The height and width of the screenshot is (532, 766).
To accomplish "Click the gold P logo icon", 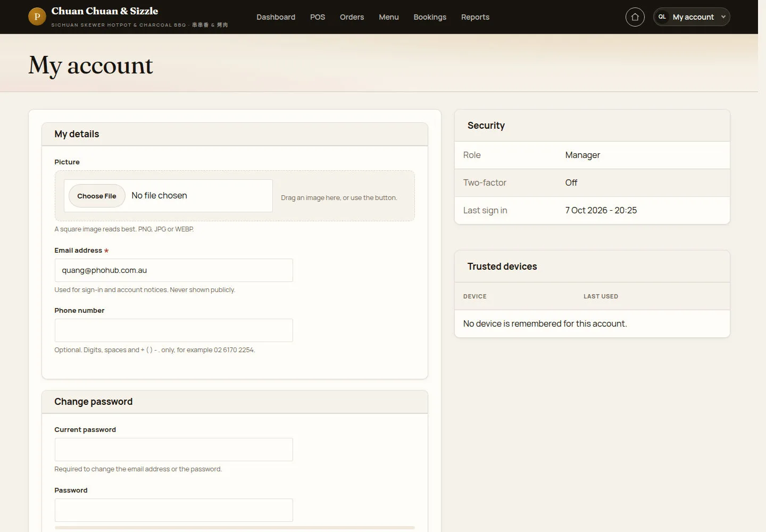I will (37, 16).
